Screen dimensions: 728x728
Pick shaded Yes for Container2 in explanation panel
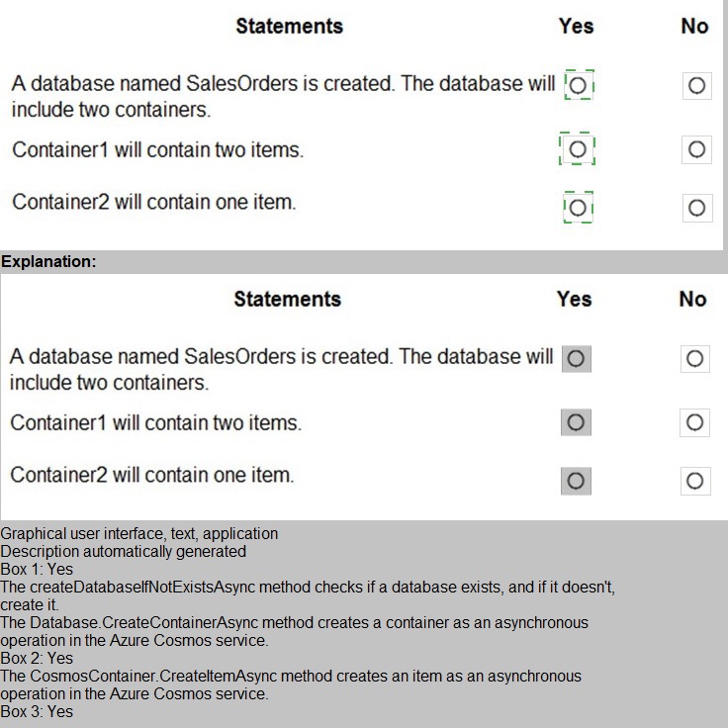576,481
